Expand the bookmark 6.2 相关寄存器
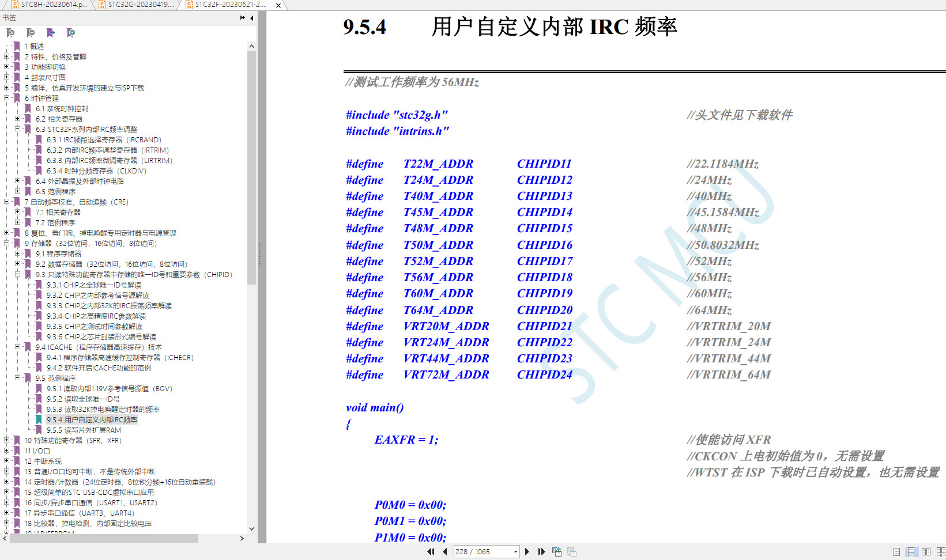The image size is (946, 560). 18,119
